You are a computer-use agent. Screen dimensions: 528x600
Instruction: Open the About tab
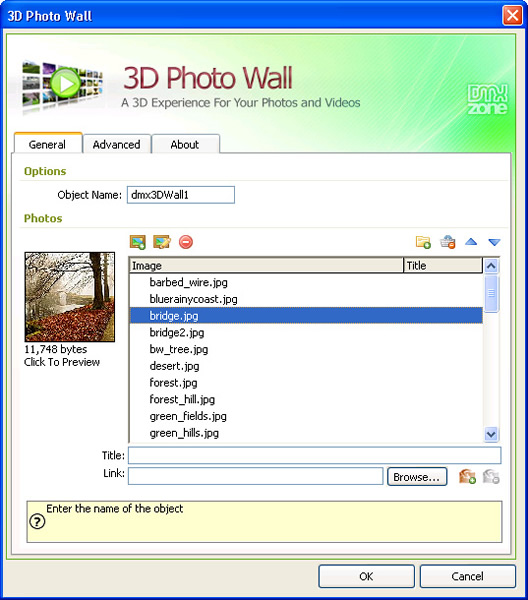coord(185,144)
